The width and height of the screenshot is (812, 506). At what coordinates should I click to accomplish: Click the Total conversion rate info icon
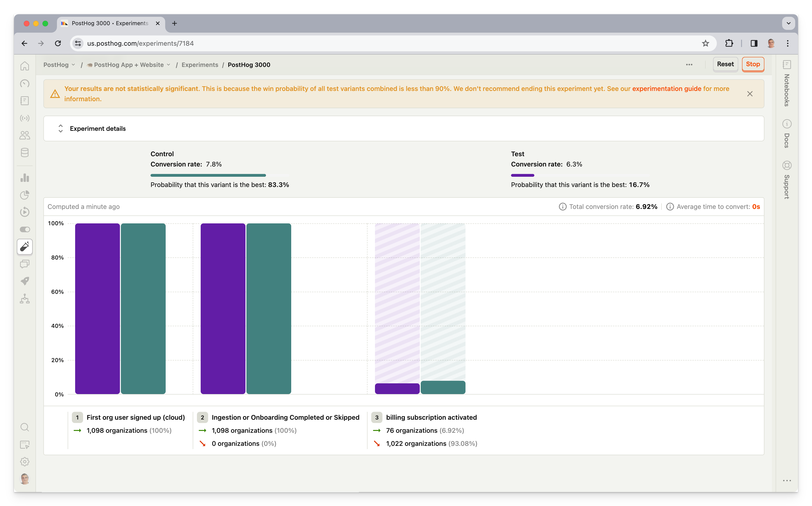point(563,207)
